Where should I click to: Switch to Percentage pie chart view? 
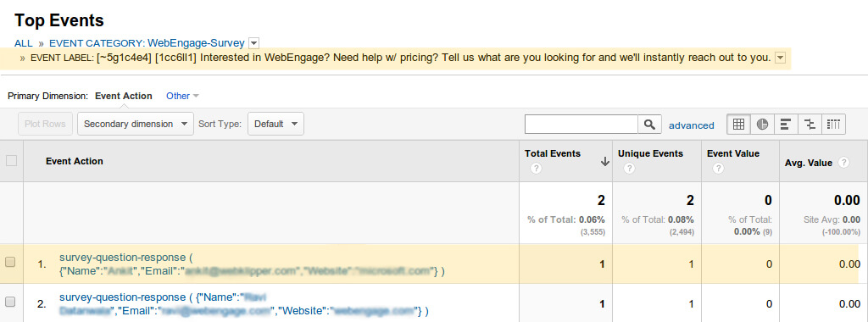pos(762,125)
